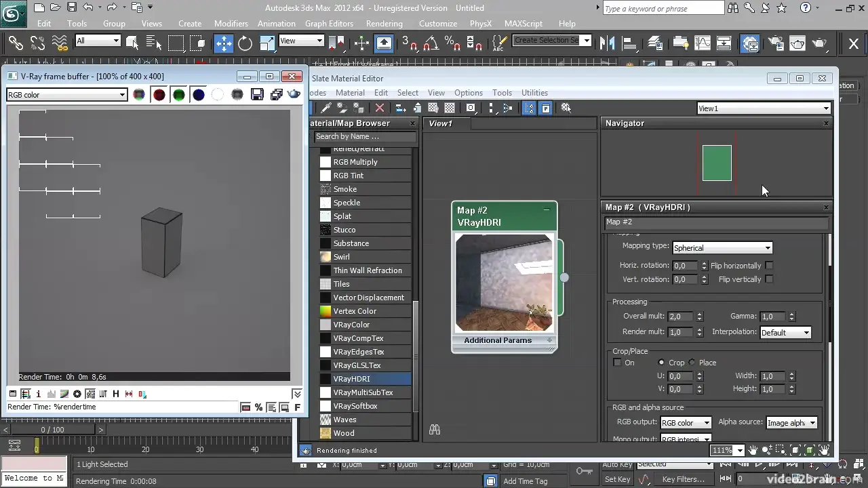Enable Flip vertically checkbox

tap(769, 279)
